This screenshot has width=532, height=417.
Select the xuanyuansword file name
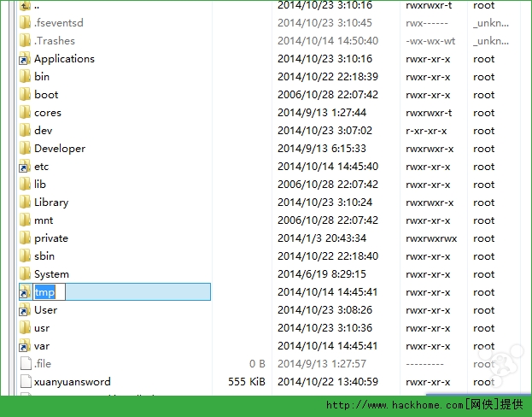click(x=73, y=382)
